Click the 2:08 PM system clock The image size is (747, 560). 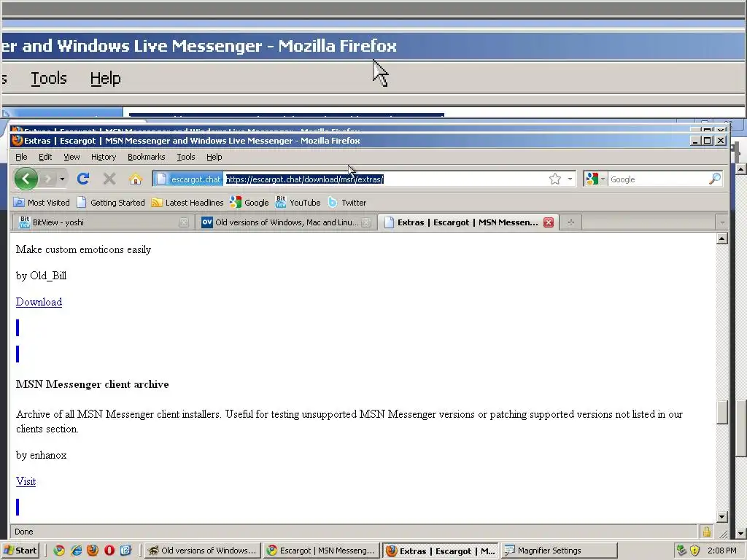pyautogui.click(x=722, y=551)
